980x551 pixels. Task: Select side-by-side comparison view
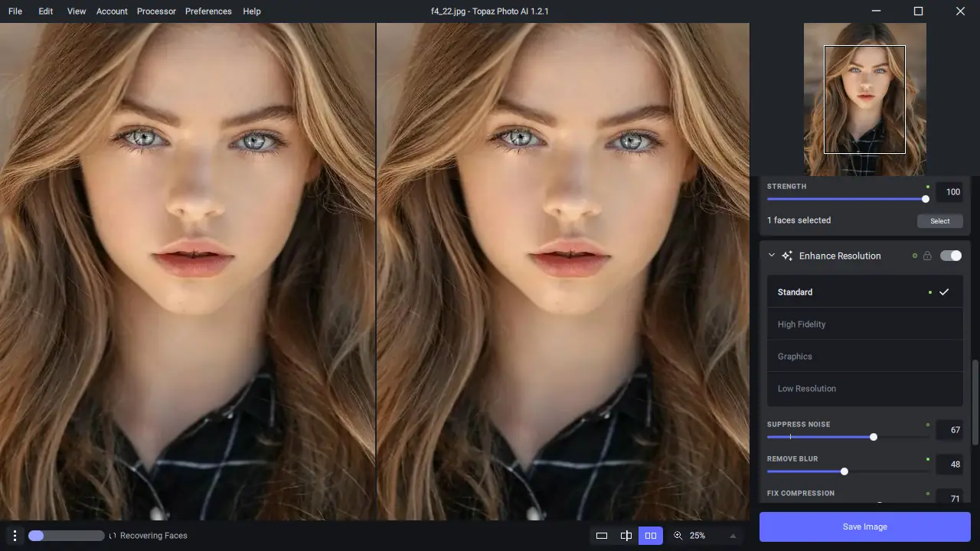tap(651, 536)
